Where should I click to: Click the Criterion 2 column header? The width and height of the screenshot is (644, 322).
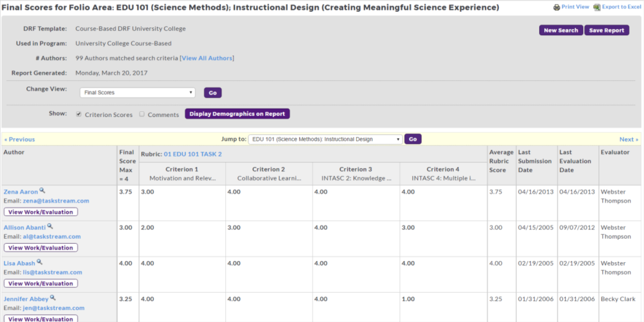coord(269,174)
